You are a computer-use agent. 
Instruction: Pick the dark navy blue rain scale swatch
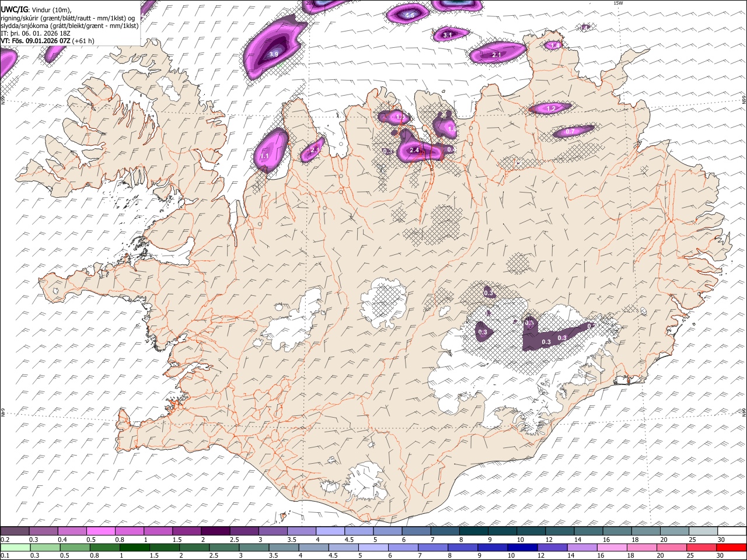pos(522,547)
